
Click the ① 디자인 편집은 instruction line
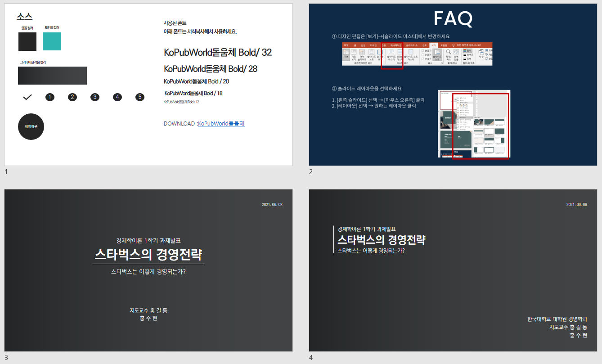[x=391, y=36]
